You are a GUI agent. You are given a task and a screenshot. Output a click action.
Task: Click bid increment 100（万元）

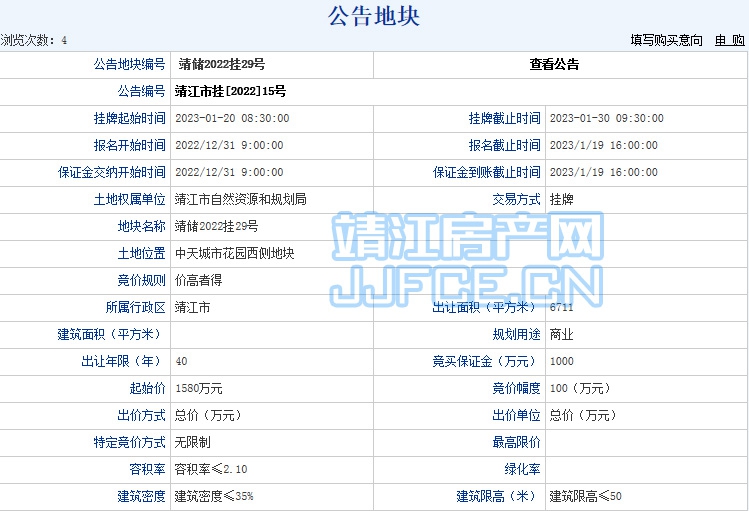[580, 388]
